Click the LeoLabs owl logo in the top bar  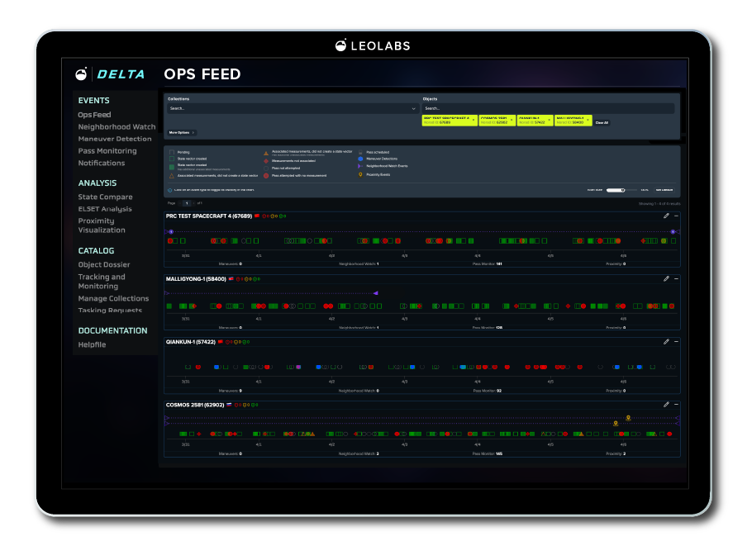340,45
